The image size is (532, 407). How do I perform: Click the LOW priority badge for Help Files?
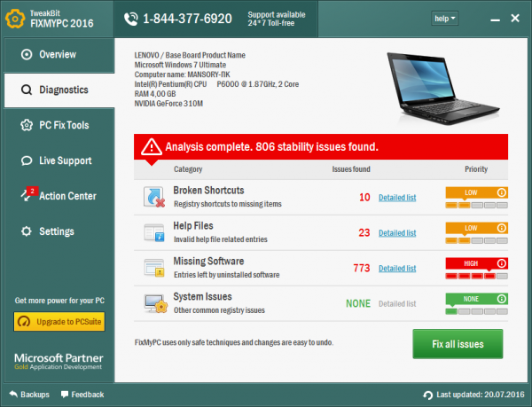[477, 228]
